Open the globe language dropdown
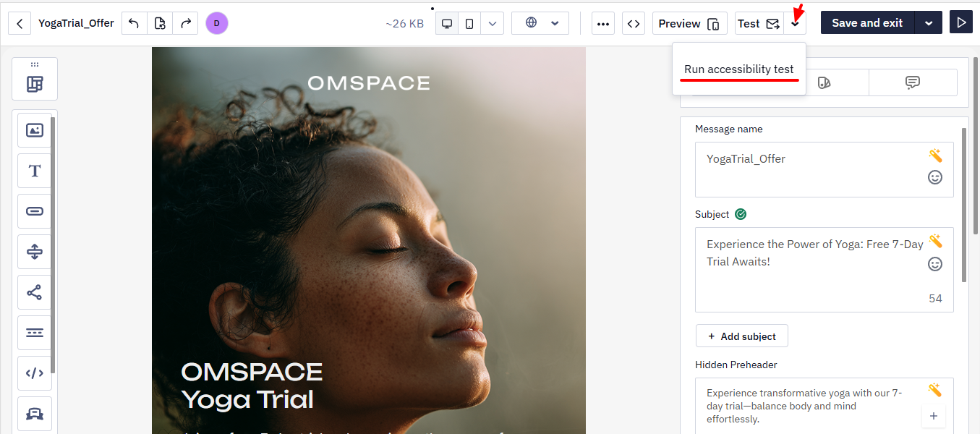The height and width of the screenshot is (434, 980). click(540, 23)
